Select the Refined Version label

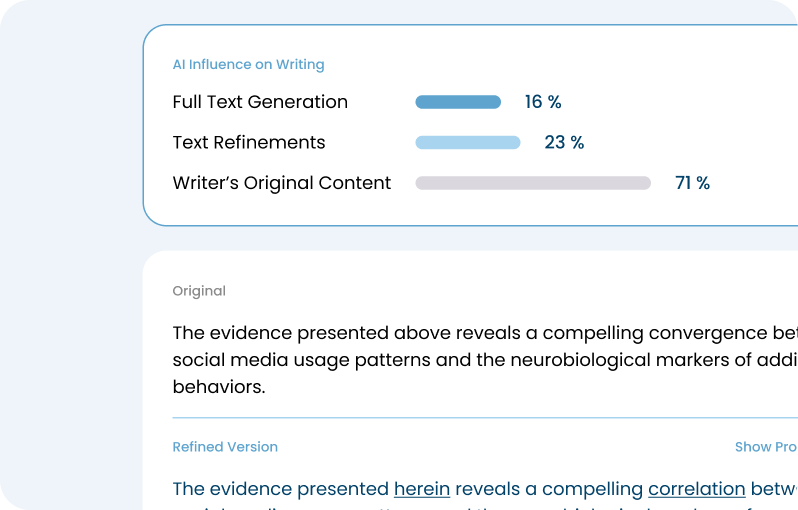[x=225, y=447]
